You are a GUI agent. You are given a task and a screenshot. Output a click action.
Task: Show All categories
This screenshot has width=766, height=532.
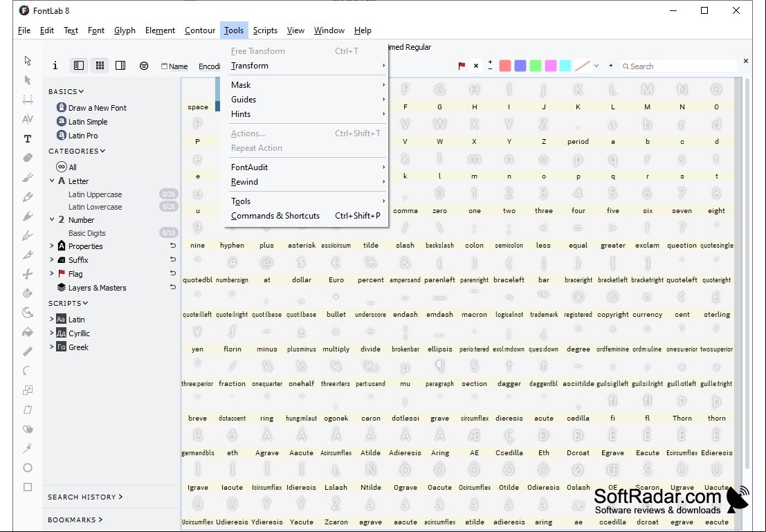pos(72,167)
